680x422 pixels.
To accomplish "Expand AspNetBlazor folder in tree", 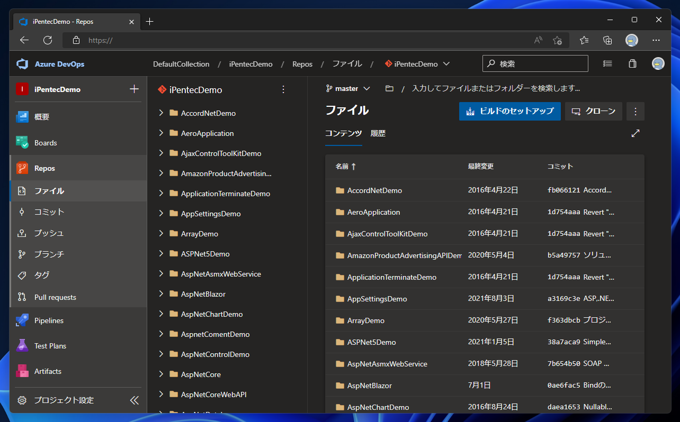I will coord(161,294).
